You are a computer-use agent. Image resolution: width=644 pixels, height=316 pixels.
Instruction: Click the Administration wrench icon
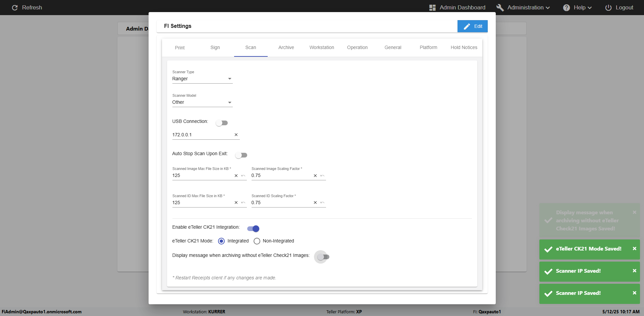tap(500, 7)
